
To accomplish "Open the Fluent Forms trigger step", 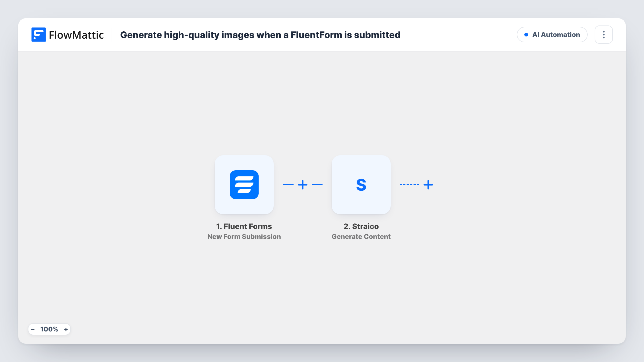I will (x=244, y=185).
